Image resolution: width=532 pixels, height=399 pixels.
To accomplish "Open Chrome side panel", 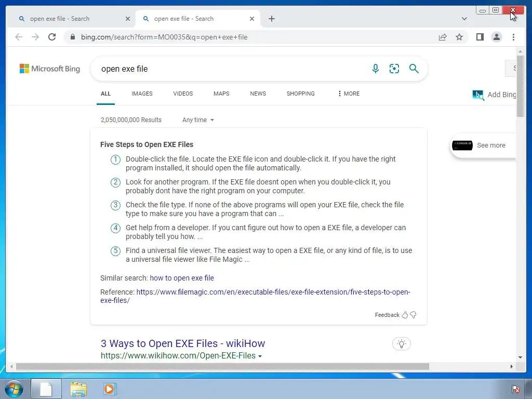I will [x=480, y=37].
